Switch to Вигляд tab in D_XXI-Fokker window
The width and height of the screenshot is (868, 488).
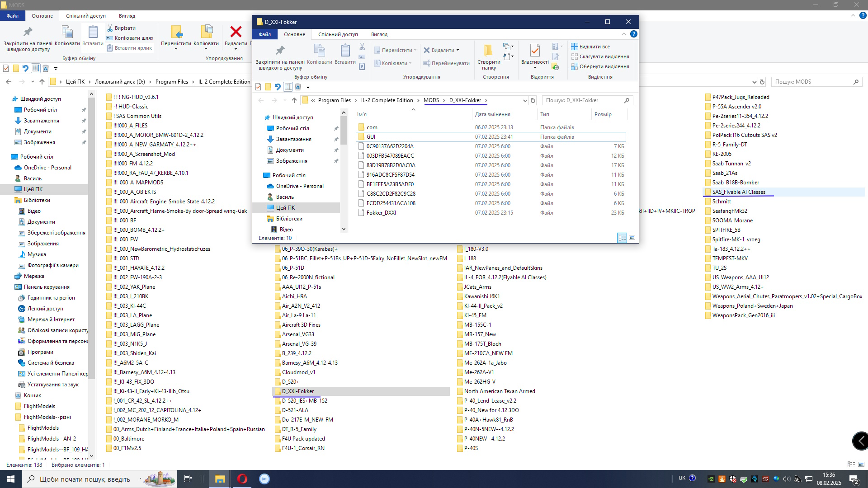379,34
